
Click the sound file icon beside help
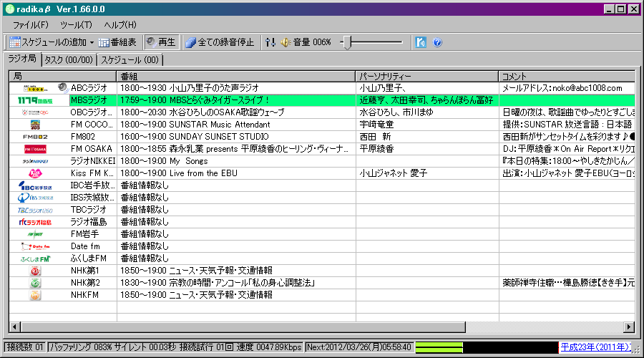pos(421,42)
